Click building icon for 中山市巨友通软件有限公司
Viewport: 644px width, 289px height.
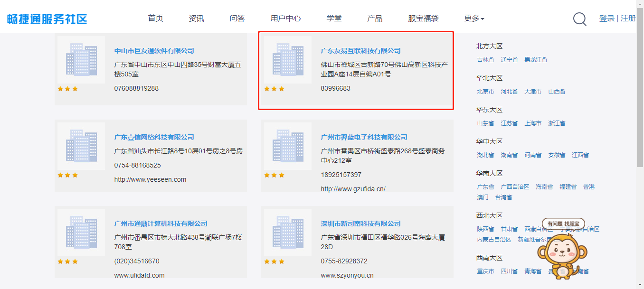pyautogui.click(x=81, y=60)
